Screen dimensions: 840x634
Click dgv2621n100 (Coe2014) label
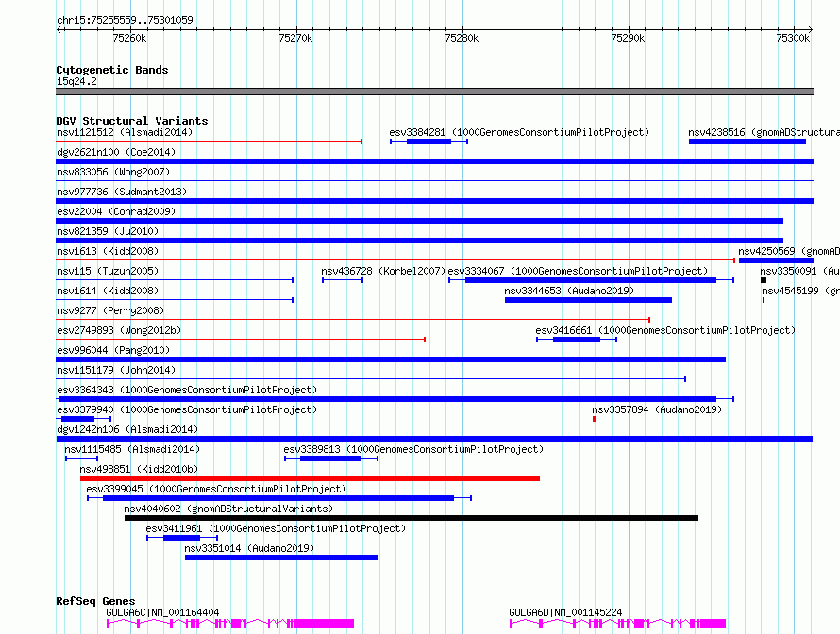[x=116, y=152]
